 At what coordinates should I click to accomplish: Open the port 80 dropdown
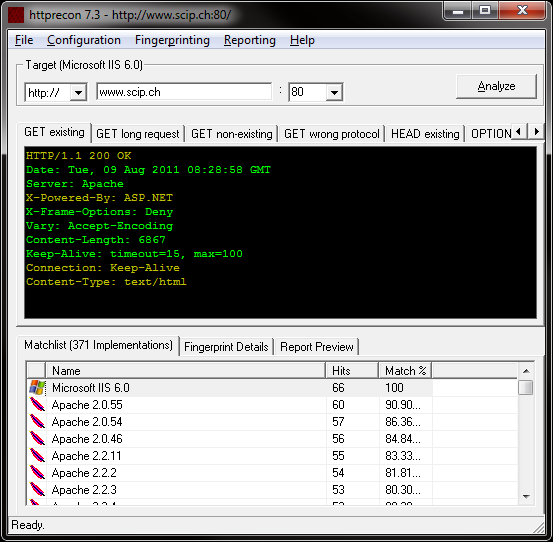click(334, 92)
